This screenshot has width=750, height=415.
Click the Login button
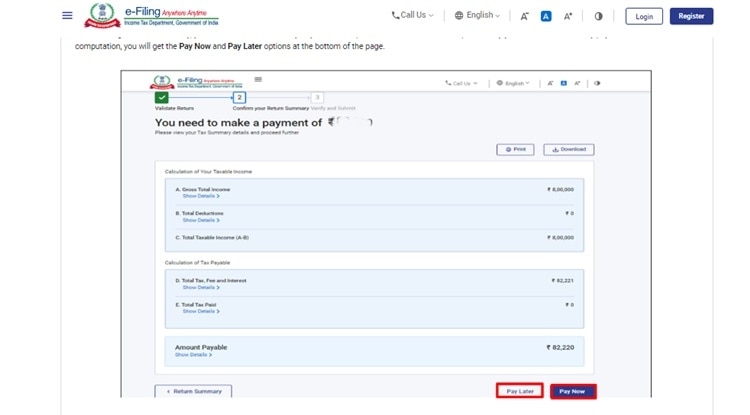pos(644,16)
